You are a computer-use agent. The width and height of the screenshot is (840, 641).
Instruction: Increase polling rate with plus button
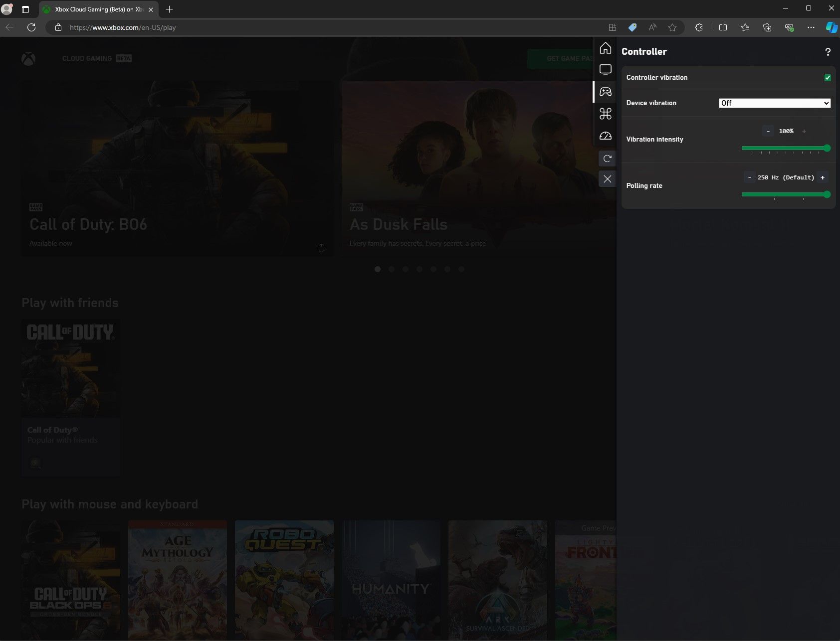click(823, 177)
